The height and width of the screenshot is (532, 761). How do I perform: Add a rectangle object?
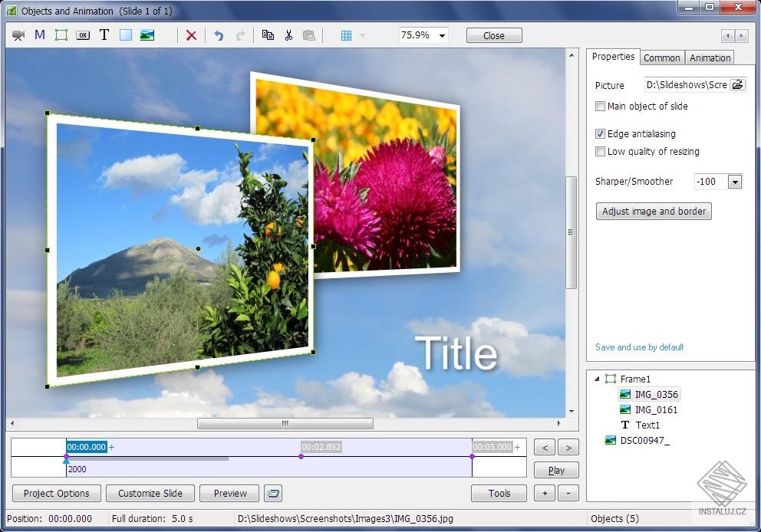pyautogui.click(x=126, y=34)
